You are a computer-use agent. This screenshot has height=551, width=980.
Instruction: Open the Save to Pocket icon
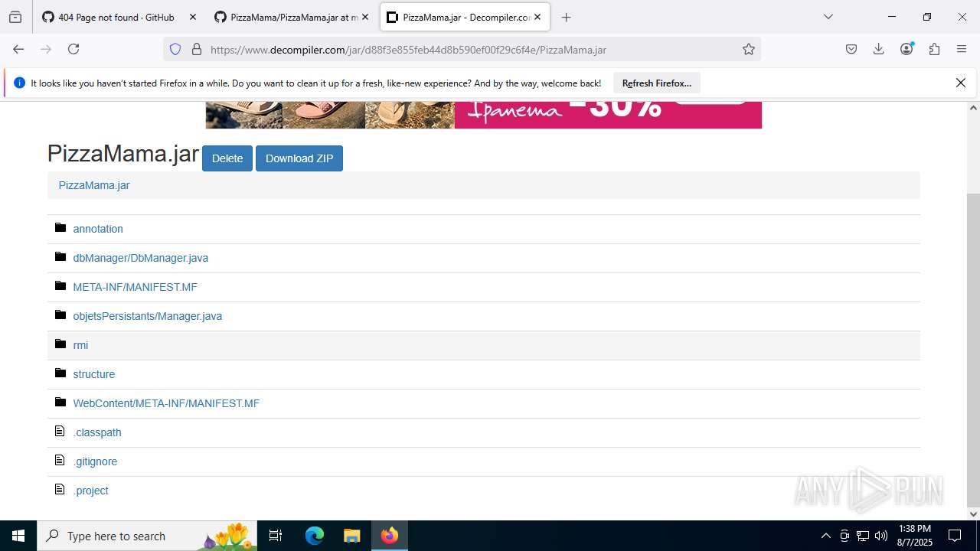pyautogui.click(x=851, y=49)
